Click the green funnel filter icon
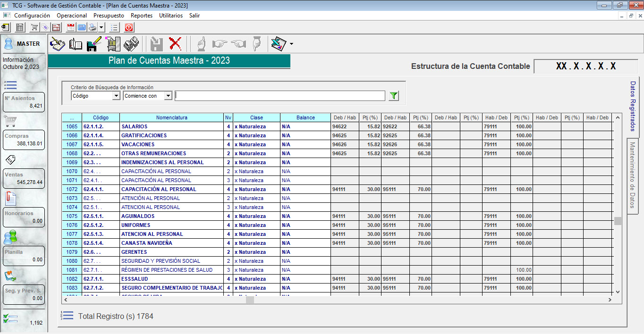 394,96
